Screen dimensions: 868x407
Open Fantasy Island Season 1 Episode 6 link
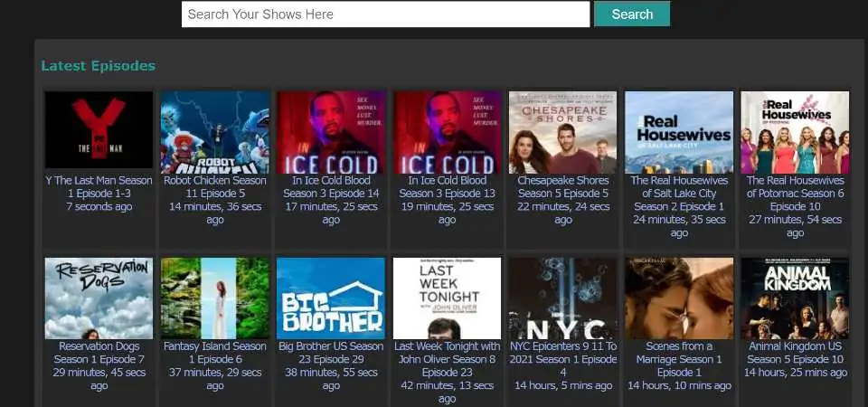pos(215,353)
